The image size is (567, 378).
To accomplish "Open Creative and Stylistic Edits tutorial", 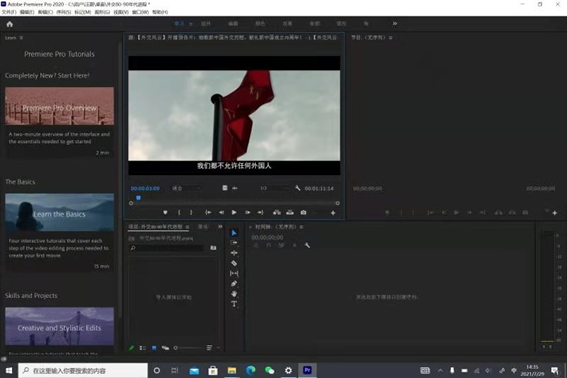I will (x=59, y=326).
